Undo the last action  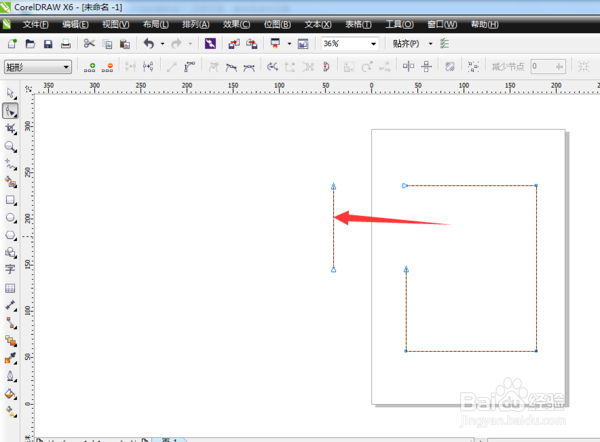click(149, 44)
